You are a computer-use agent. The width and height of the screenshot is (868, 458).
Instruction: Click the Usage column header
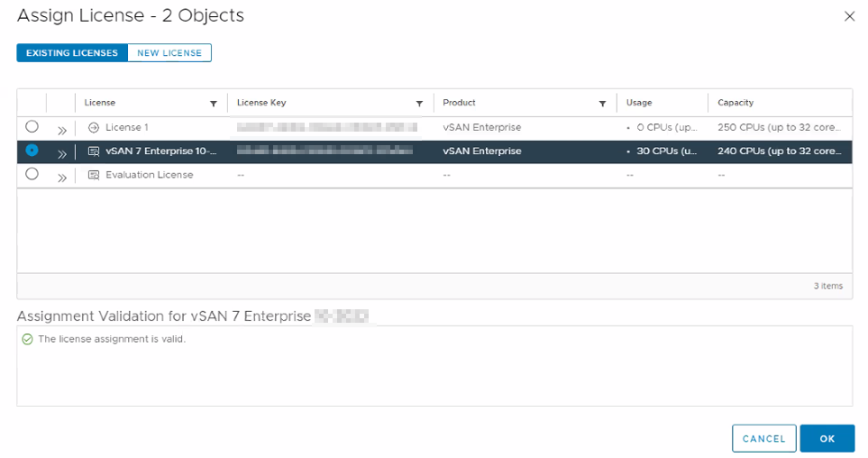pos(639,103)
